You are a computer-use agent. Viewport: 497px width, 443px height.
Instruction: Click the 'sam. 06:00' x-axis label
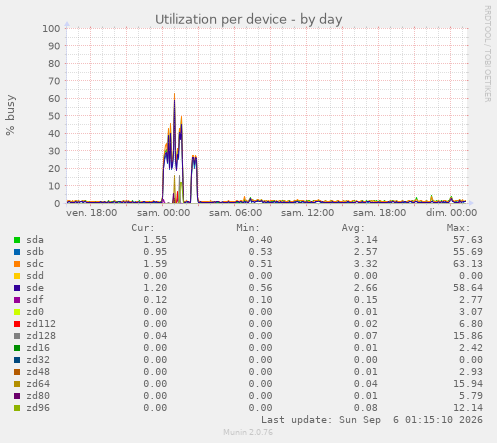point(235,213)
